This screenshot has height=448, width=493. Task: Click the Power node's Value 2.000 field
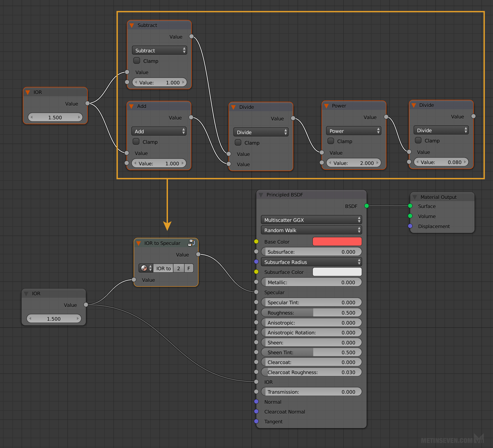(x=354, y=163)
